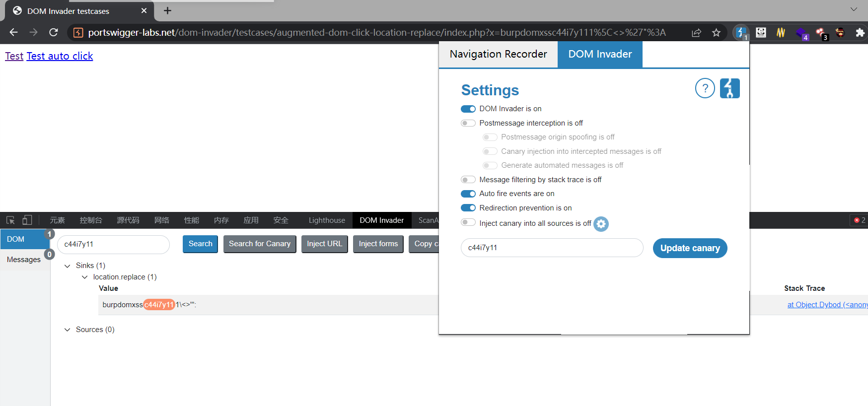
Task: Close the DOM Invader testcases tab
Action: 144,10
